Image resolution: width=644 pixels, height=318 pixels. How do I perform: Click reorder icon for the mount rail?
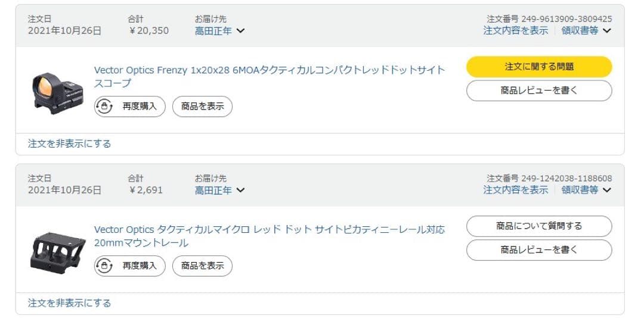pyautogui.click(x=105, y=266)
